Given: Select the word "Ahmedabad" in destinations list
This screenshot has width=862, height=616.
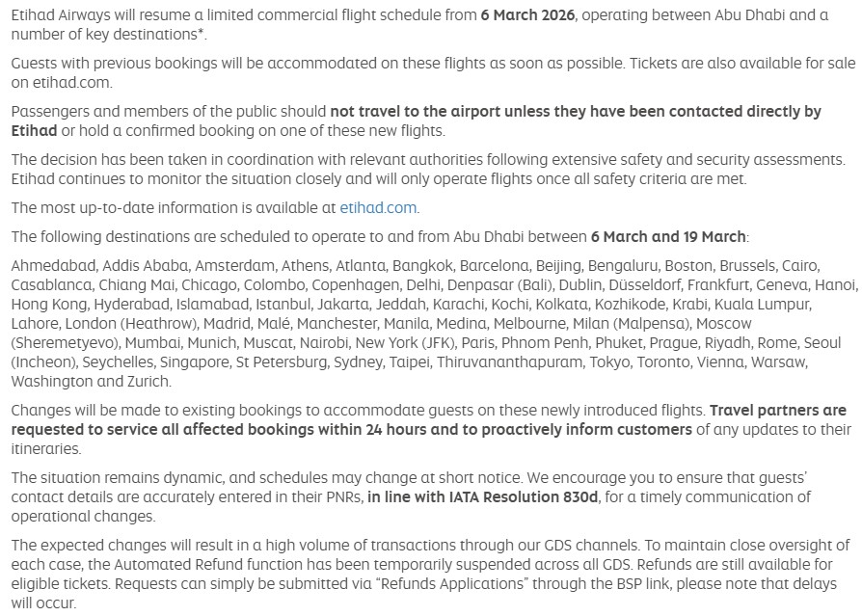Looking at the screenshot, I should [52, 265].
